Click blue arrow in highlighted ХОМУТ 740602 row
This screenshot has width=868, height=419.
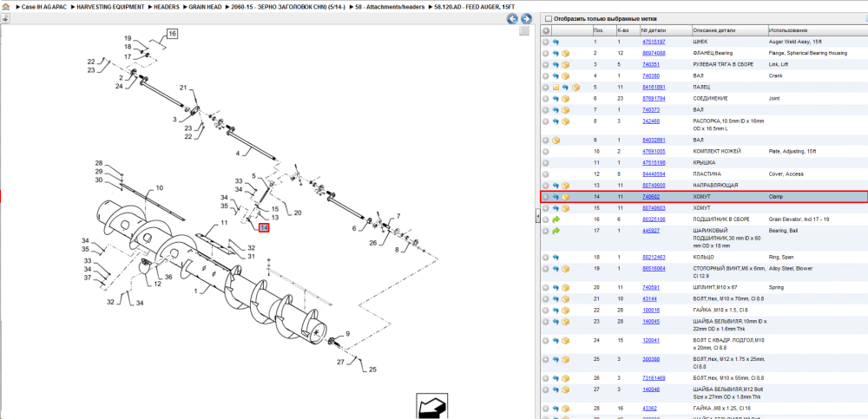[556, 197]
